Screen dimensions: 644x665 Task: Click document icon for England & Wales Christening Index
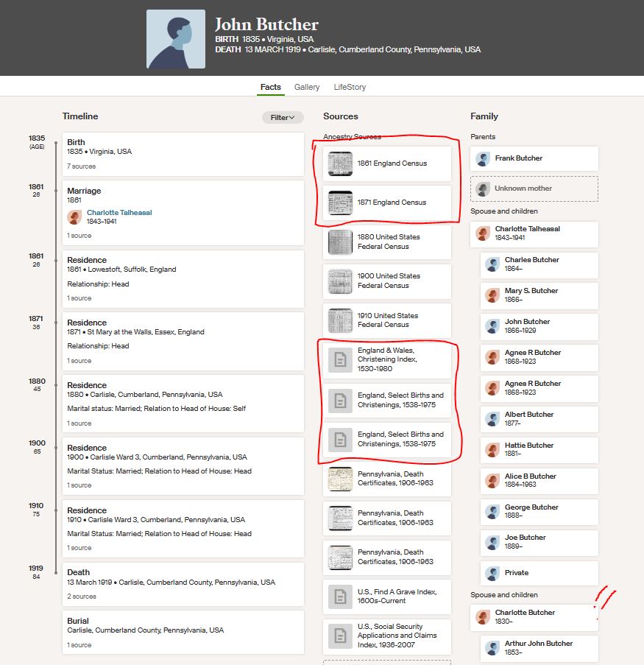click(x=340, y=359)
